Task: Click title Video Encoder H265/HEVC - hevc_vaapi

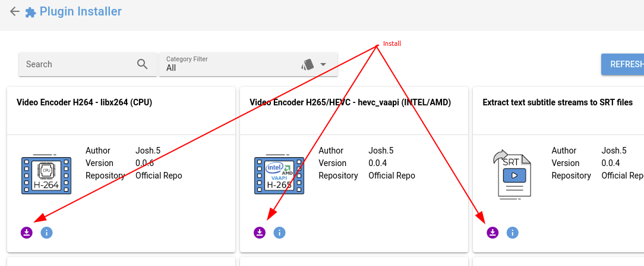Action: 351,102
